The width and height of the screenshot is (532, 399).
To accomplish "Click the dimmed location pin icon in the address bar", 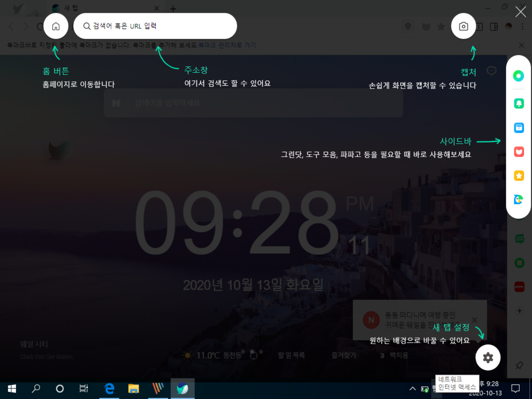I will 408,27.
